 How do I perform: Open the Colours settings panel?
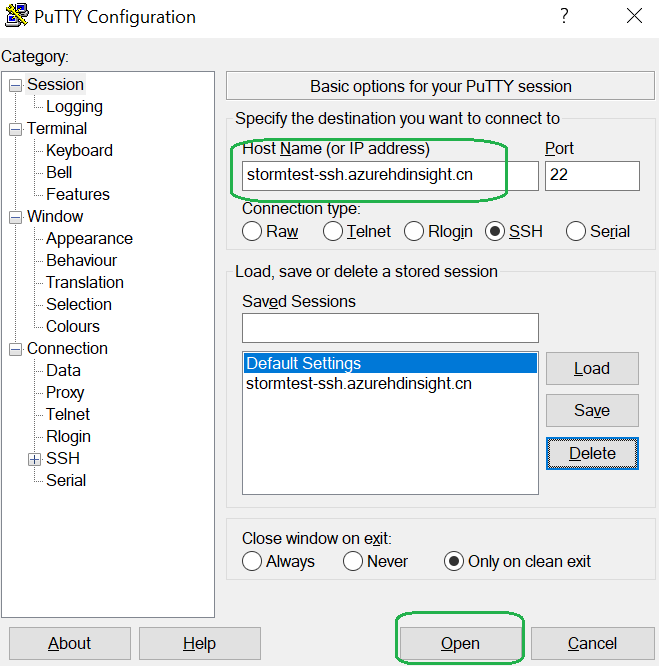72,326
